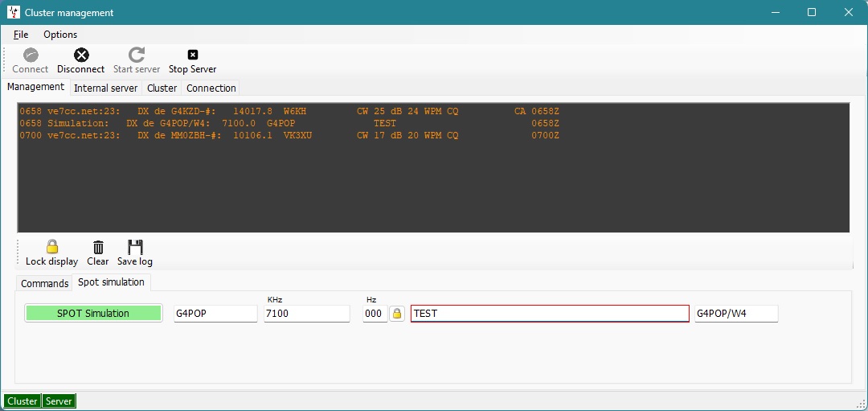Click the VK3XU spot line from MM0ZBH
This screenshot has height=411, width=868.
[289, 136]
